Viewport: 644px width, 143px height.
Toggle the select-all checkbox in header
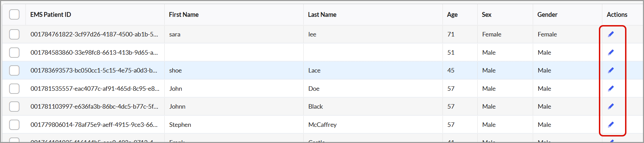pyautogui.click(x=14, y=14)
